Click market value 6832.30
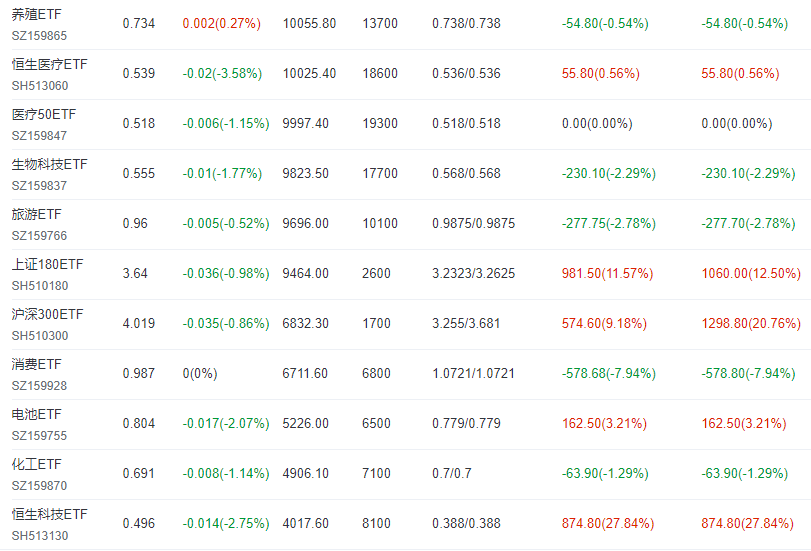 click(x=306, y=323)
